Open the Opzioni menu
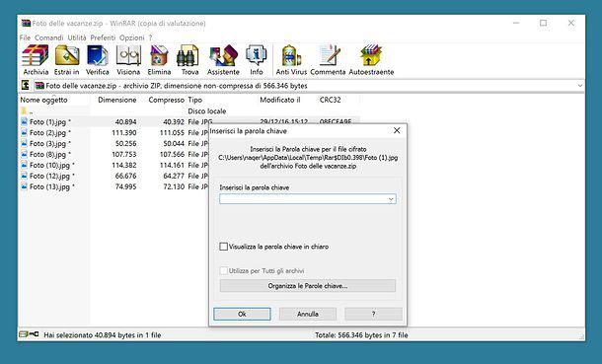This screenshot has width=602, height=364. pyautogui.click(x=131, y=37)
